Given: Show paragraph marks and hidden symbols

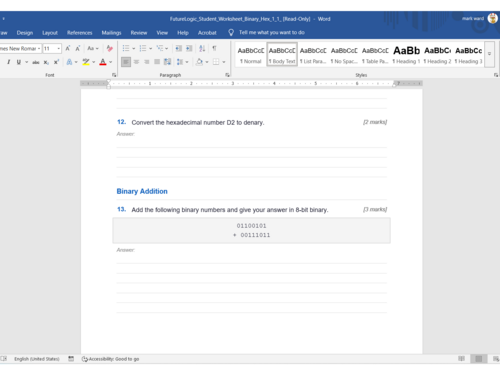Looking at the screenshot, I should point(214,48).
